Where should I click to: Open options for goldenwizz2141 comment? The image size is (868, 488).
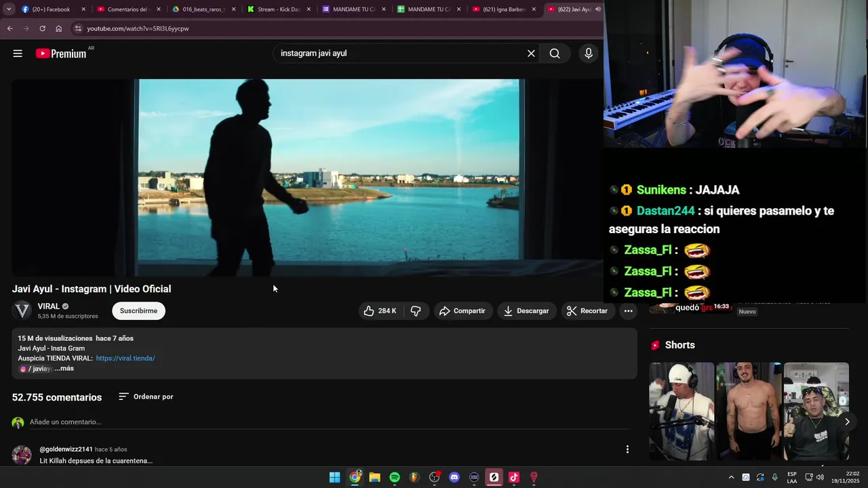(627, 449)
